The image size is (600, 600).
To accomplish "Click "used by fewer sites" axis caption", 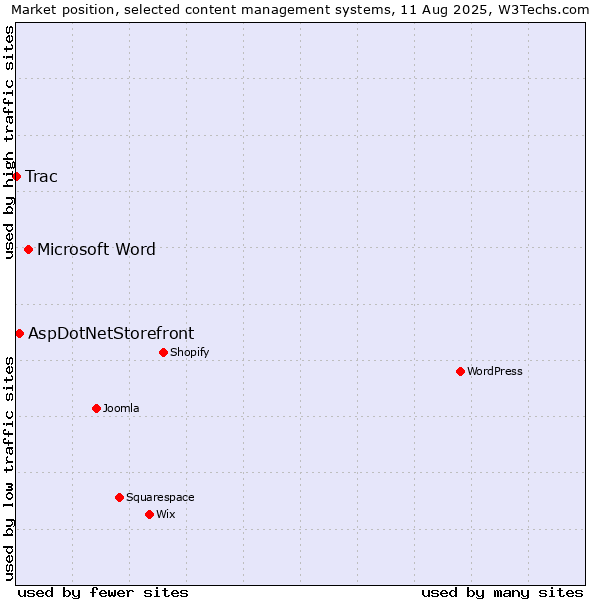I will pyautogui.click(x=103, y=593).
